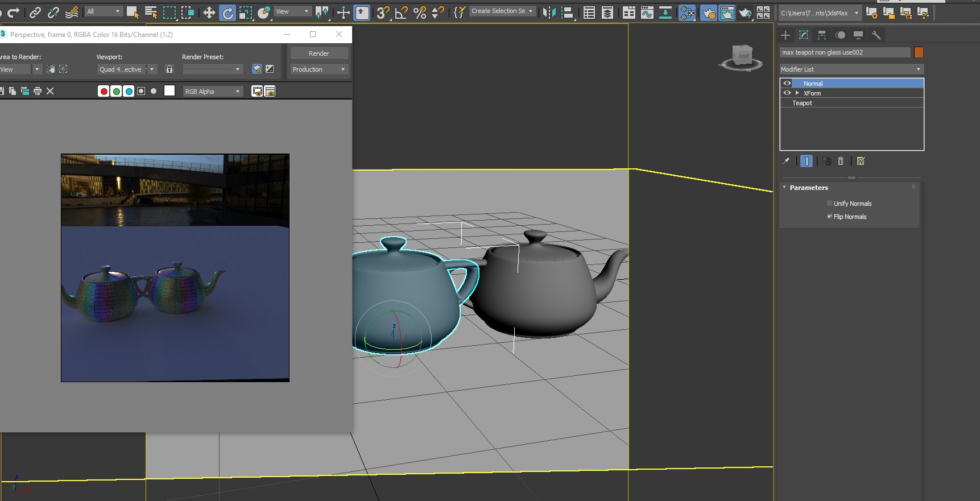Select Teapot base object in modifier stack
The width and height of the screenshot is (980, 501).
pyautogui.click(x=802, y=103)
